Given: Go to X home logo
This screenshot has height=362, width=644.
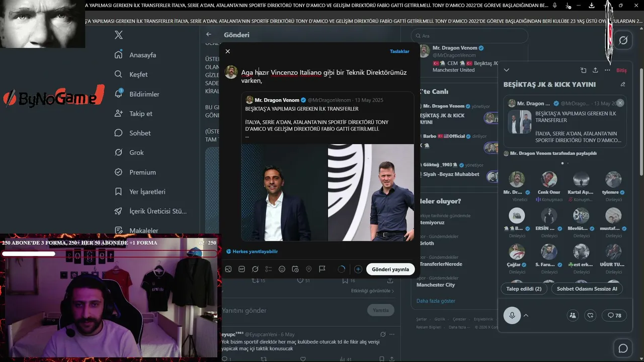Looking at the screenshot, I should (119, 35).
